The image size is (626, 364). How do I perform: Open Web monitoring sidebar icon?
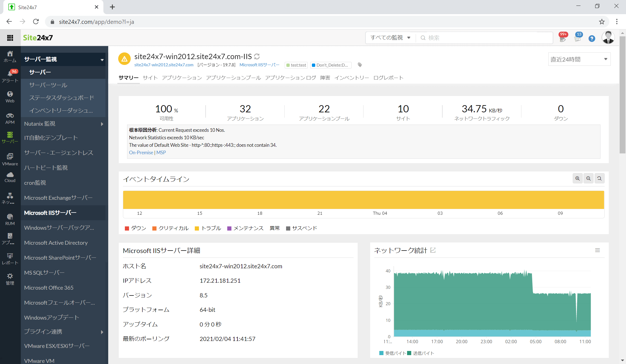pos(10,97)
